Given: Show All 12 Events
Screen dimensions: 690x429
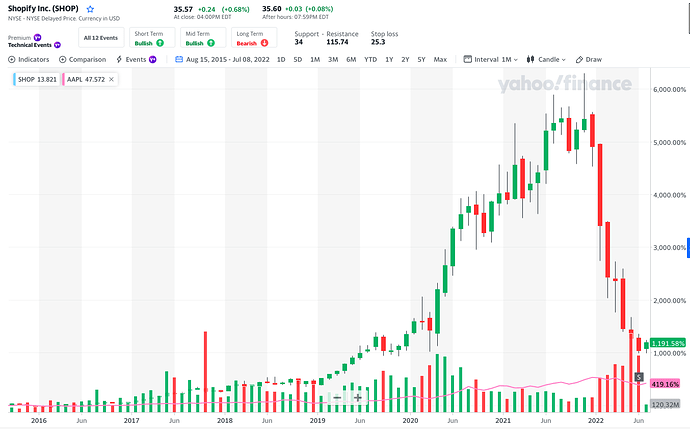Looking at the screenshot, I should (101, 38).
